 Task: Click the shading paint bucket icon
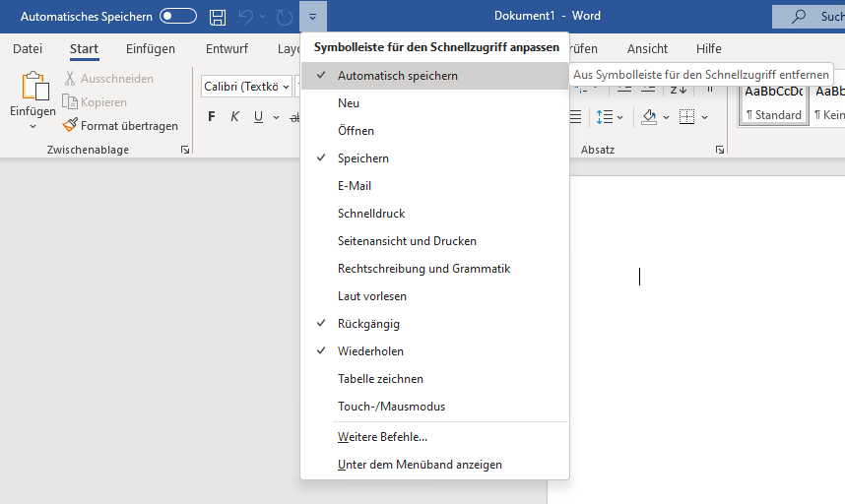click(649, 117)
